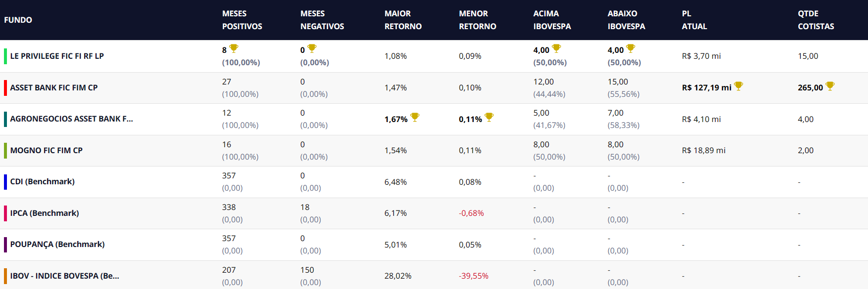Click the red Asset Bank color marker

(x=5, y=87)
